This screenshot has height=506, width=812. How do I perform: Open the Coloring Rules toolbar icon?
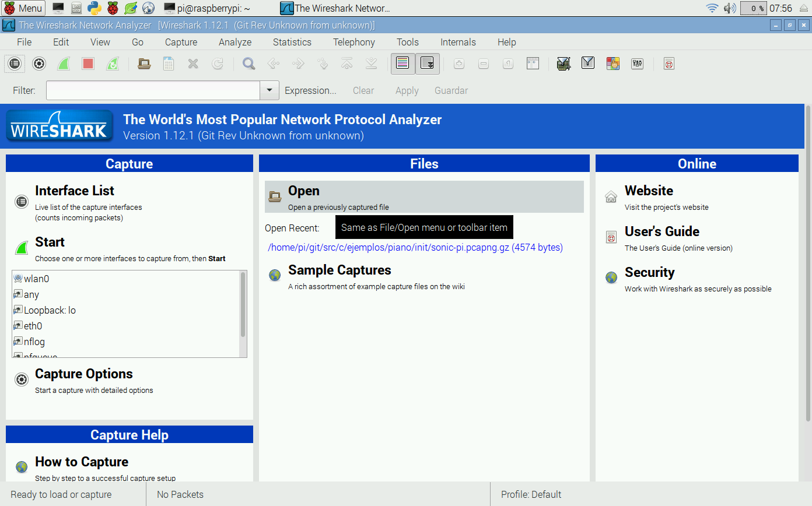[612, 64]
